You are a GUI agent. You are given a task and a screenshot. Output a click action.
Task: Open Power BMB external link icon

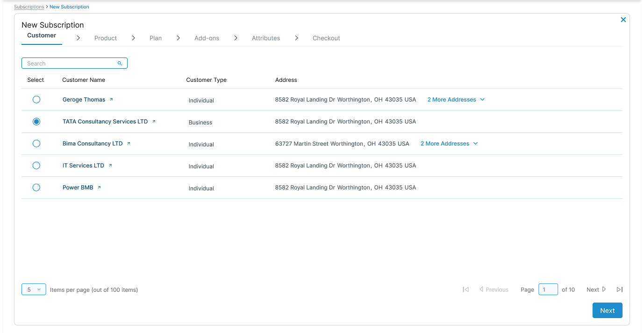(99, 188)
